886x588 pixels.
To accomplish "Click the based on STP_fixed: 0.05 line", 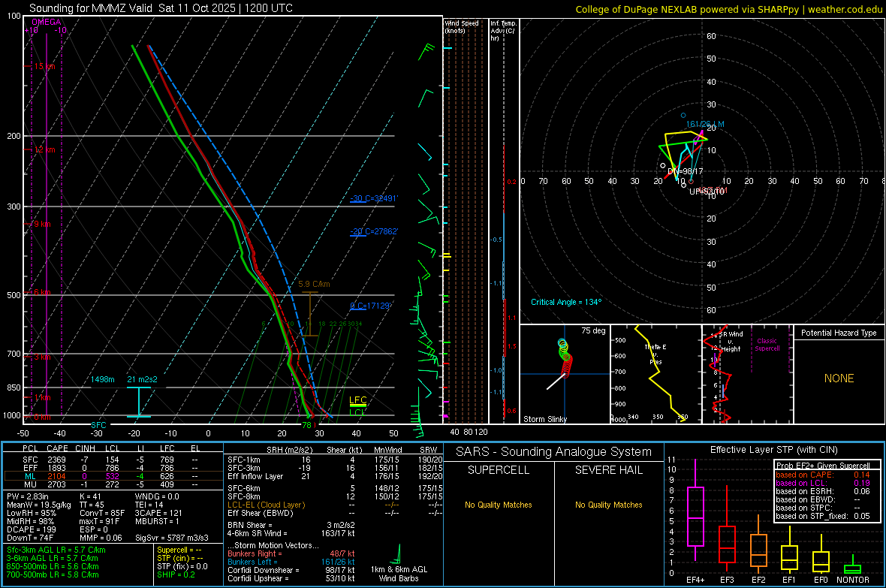I will coord(823,516).
